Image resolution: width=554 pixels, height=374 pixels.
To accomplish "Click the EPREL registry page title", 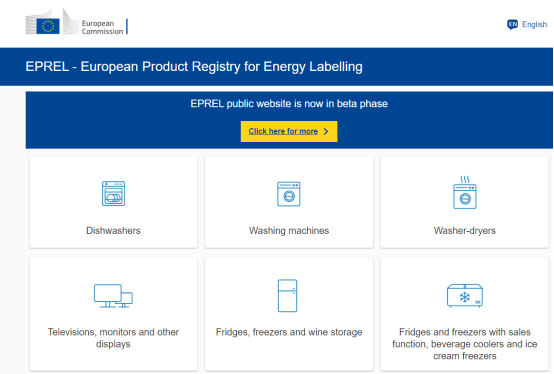I will coord(194,66).
